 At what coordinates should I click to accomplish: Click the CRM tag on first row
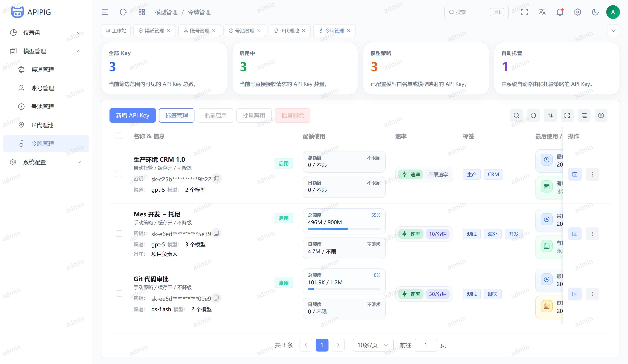(493, 174)
